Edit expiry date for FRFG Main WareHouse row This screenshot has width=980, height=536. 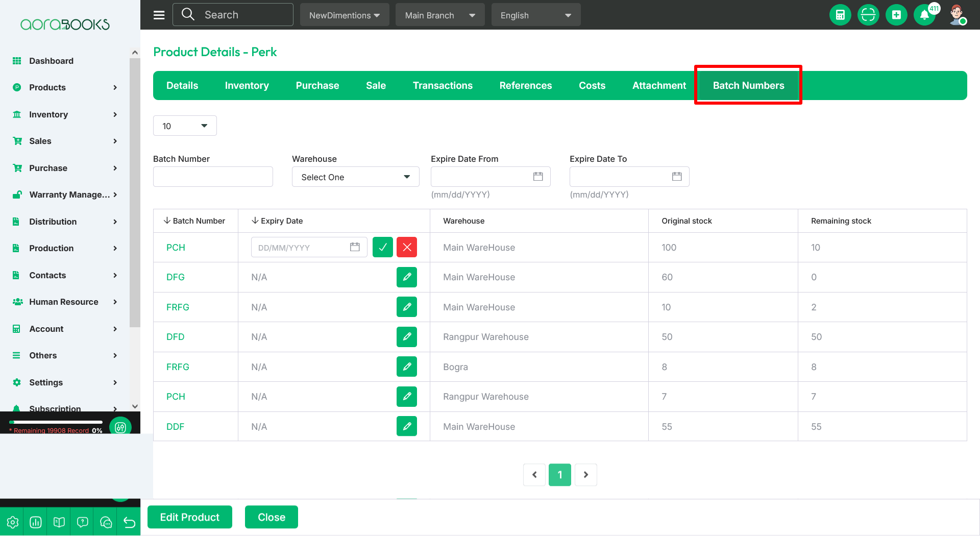click(407, 307)
